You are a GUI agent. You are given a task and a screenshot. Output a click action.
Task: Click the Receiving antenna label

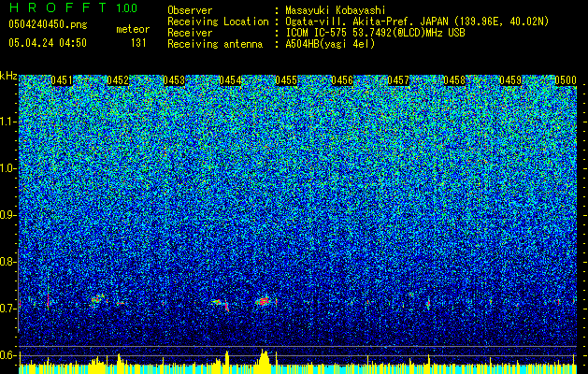(215, 44)
